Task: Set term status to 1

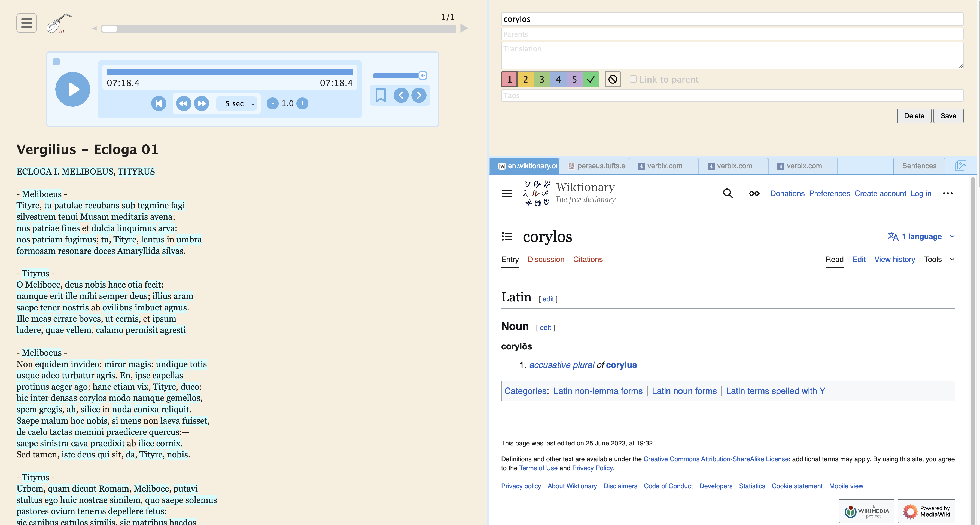Action: click(x=509, y=80)
